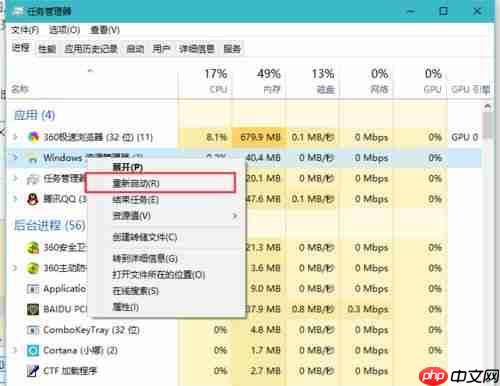Select the BAIDU PC process name
500x386 pixels.
(65, 309)
